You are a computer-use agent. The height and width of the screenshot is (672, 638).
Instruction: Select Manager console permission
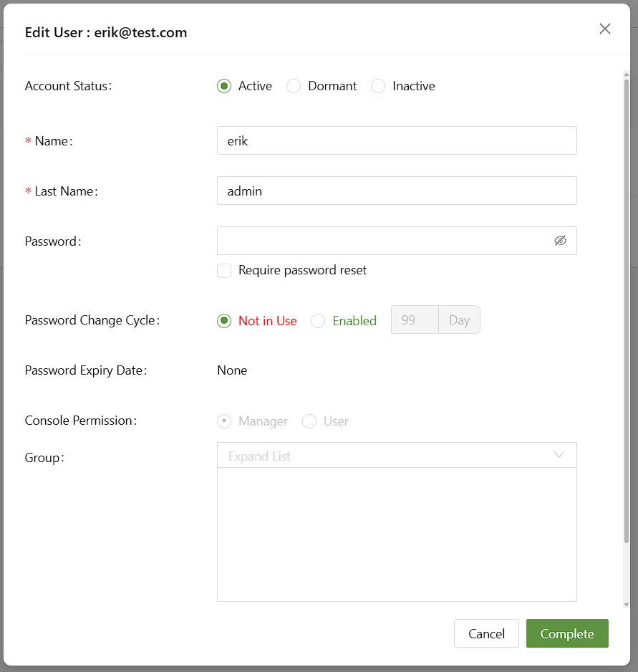click(x=224, y=421)
